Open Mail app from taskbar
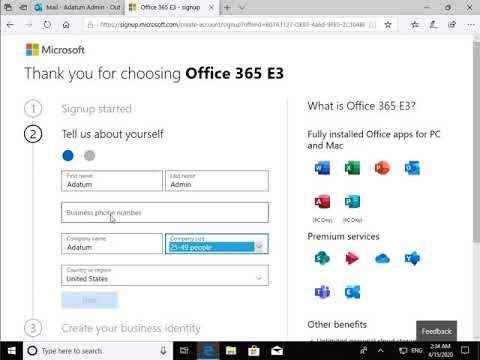 tap(277, 351)
